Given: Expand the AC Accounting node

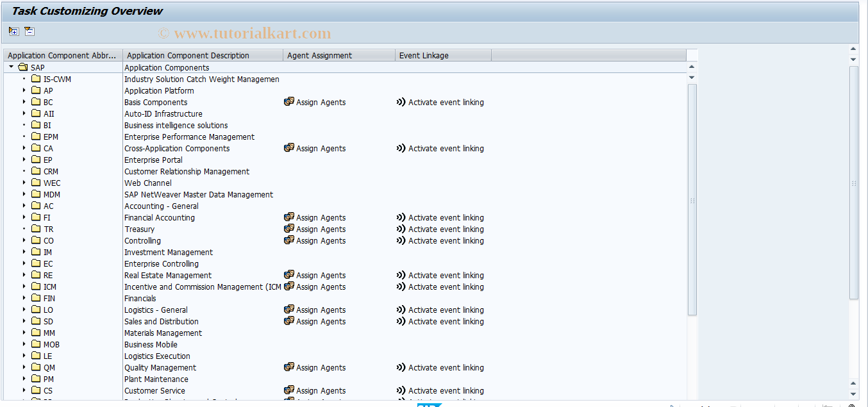Looking at the screenshot, I should (24, 206).
